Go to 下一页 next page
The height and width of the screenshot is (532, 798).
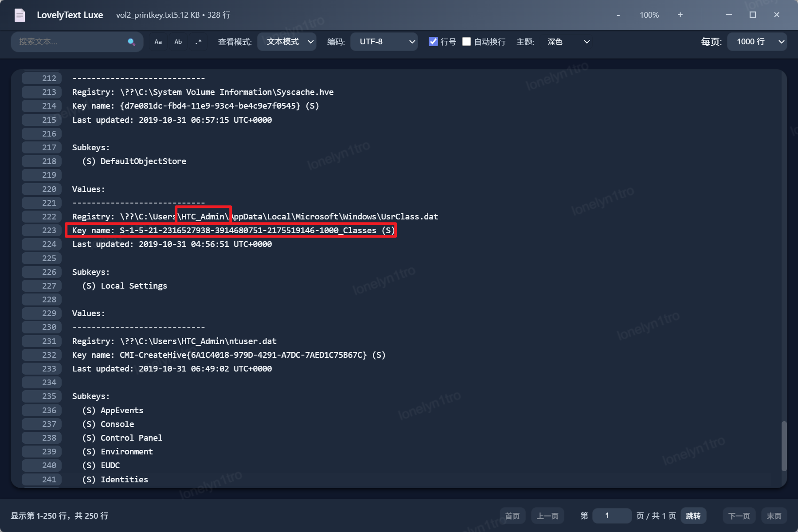(739, 516)
